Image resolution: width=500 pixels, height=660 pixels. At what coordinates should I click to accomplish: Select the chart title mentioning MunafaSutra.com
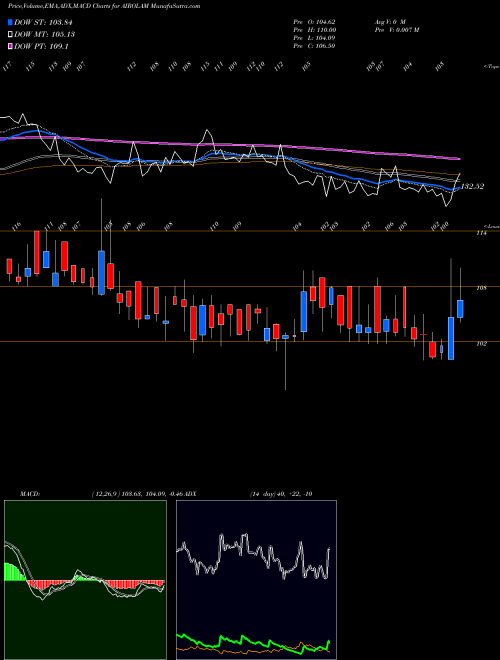click(104, 6)
